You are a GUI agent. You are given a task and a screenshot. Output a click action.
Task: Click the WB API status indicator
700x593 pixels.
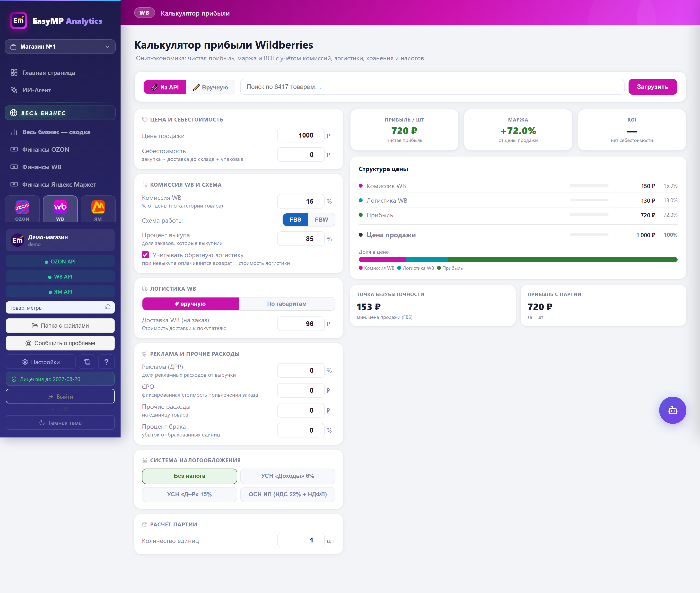(60, 277)
